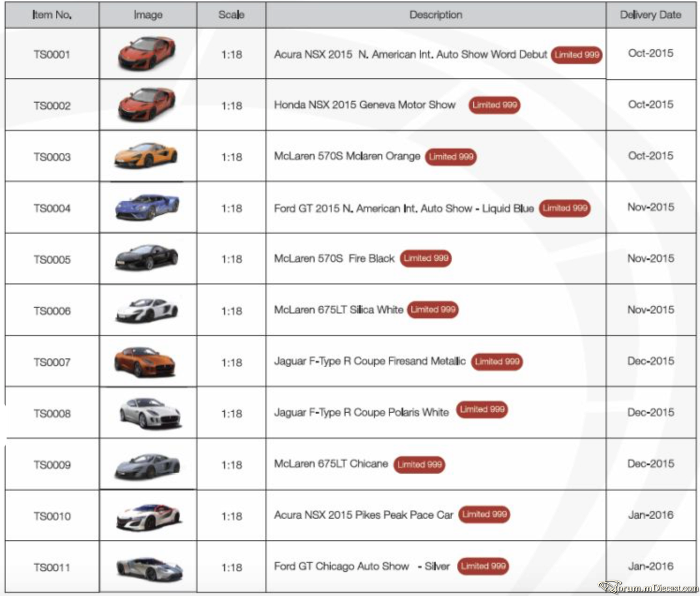700x596 pixels.
Task: Click item number TS0004
Action: click(52, 208)
